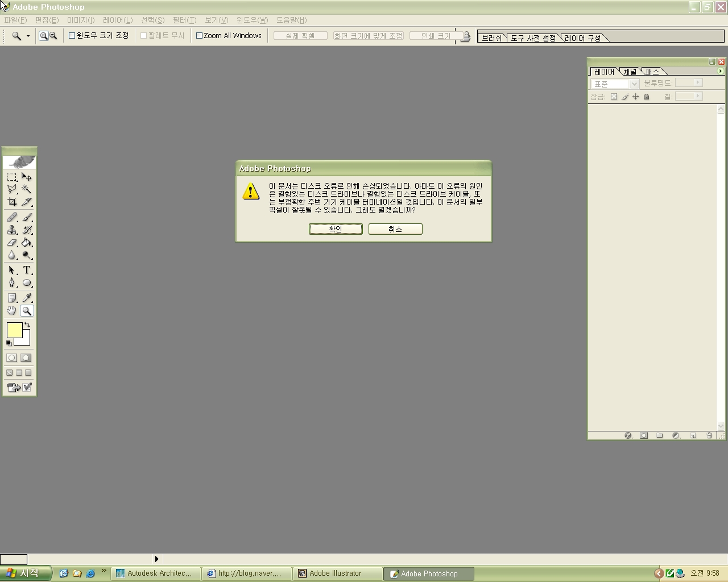
Task: Select the Type tool
Action: click(x=27, y=271)
